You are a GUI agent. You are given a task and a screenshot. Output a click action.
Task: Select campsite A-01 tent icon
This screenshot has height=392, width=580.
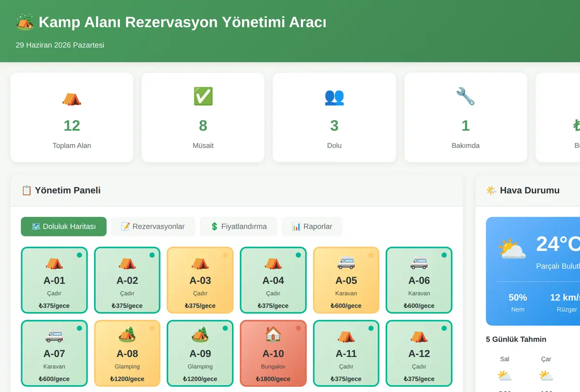pyautogui.click(x=54, y=263)
